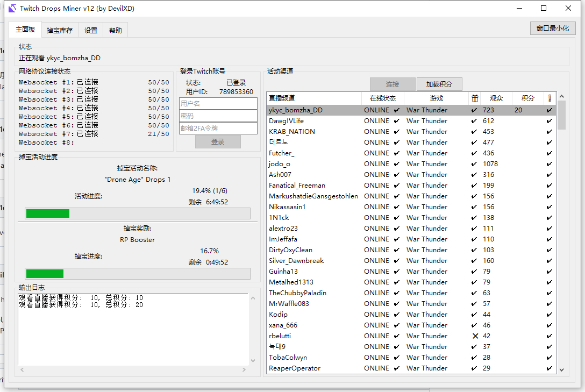
Task: Open the 设置 tab
Action: pyautogui.click(x=91, y=30)
